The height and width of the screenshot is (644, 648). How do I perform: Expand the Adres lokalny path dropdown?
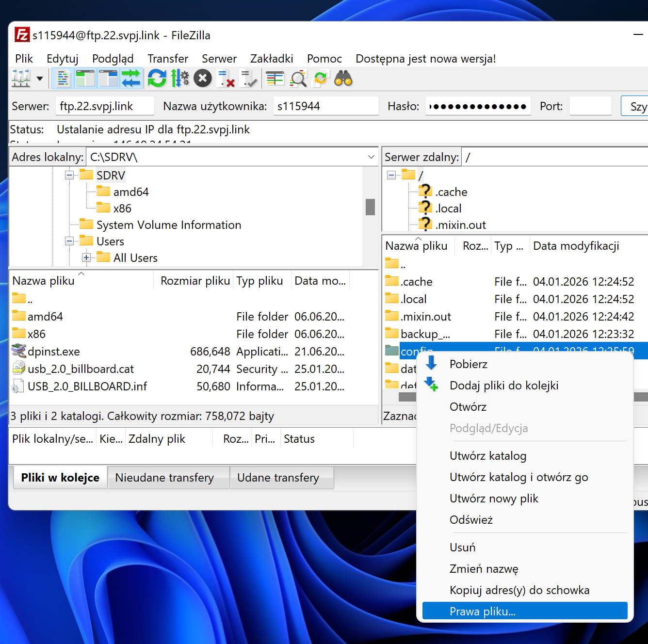371,157
